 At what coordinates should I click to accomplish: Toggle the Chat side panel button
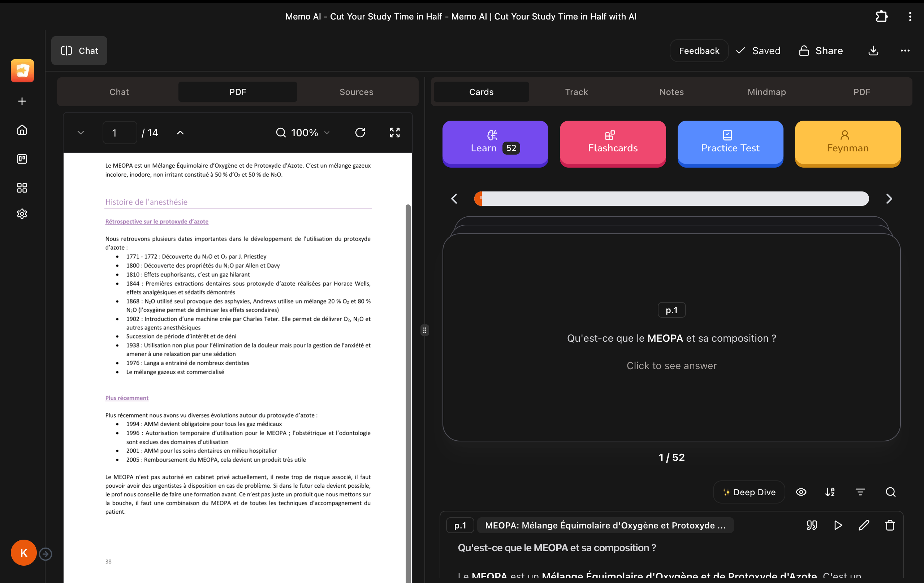point(79,51)
